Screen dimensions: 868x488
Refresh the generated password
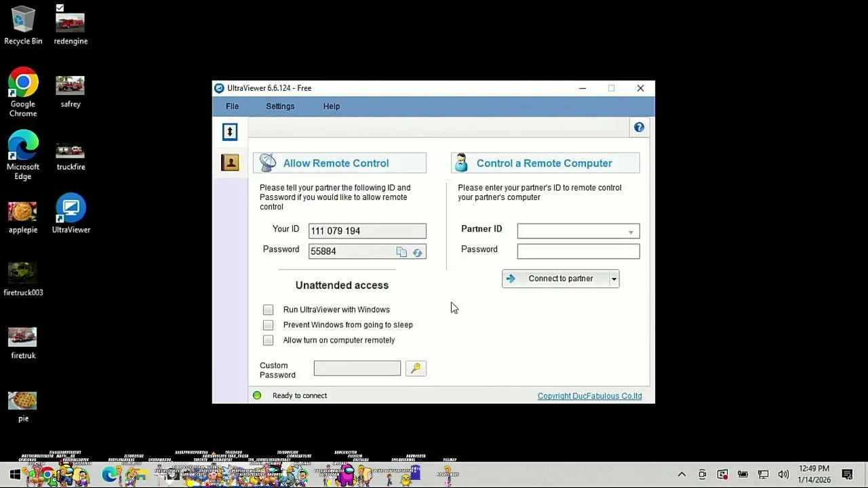418,252
